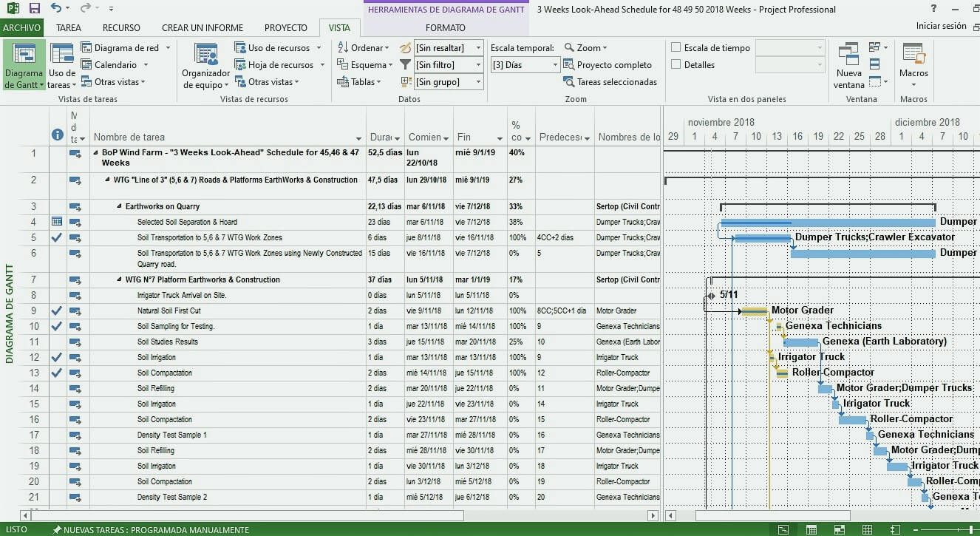Click the Save icon in quick access toolbar
Viewport: 980px width, 536px height.
coord(34,9)
